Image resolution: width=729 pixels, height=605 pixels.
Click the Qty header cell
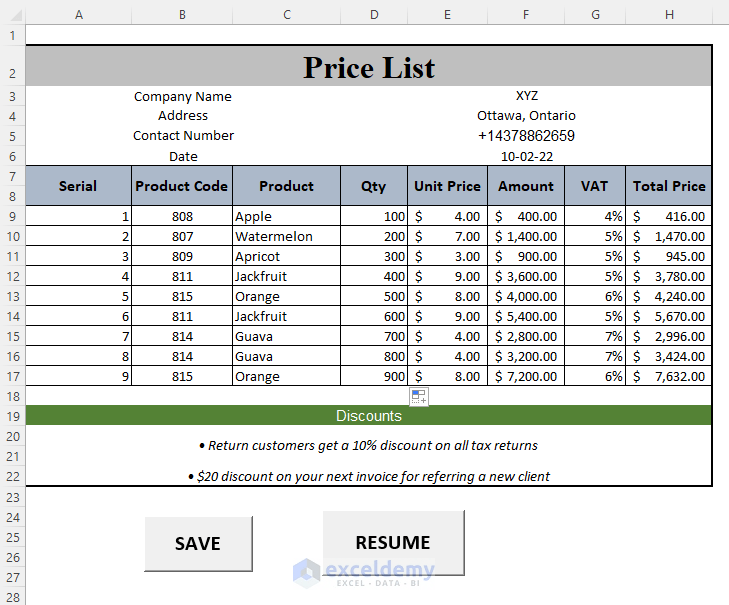(x=374, y=186)
